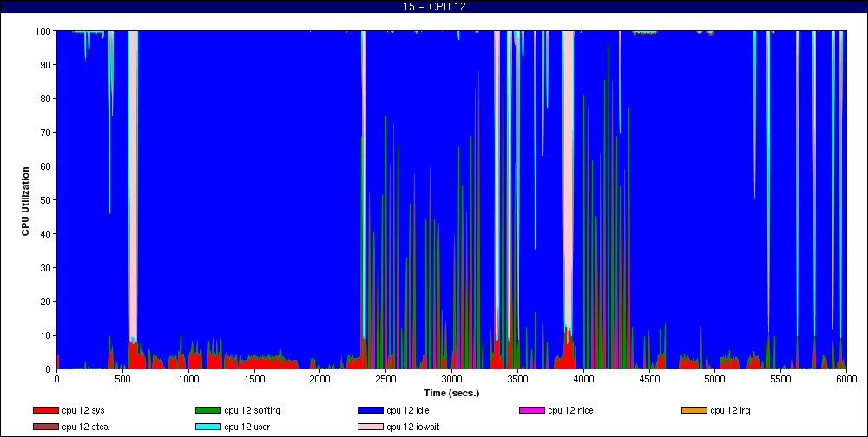Click the 20 value on the utilization axis
Image resolution: width=868 pixels, height=437 pixels.
pos(47,302)
